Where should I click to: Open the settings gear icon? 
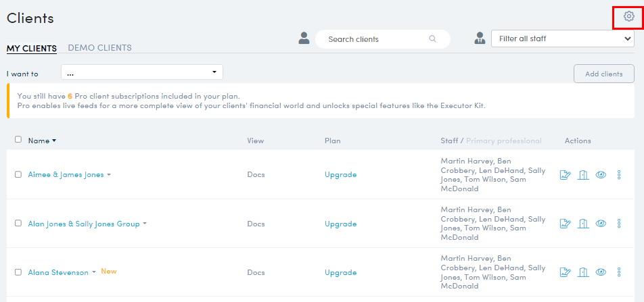coord(628,16)
